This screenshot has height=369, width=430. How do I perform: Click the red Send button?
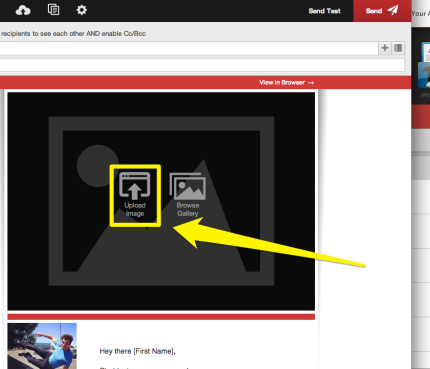tap(382, 11)
